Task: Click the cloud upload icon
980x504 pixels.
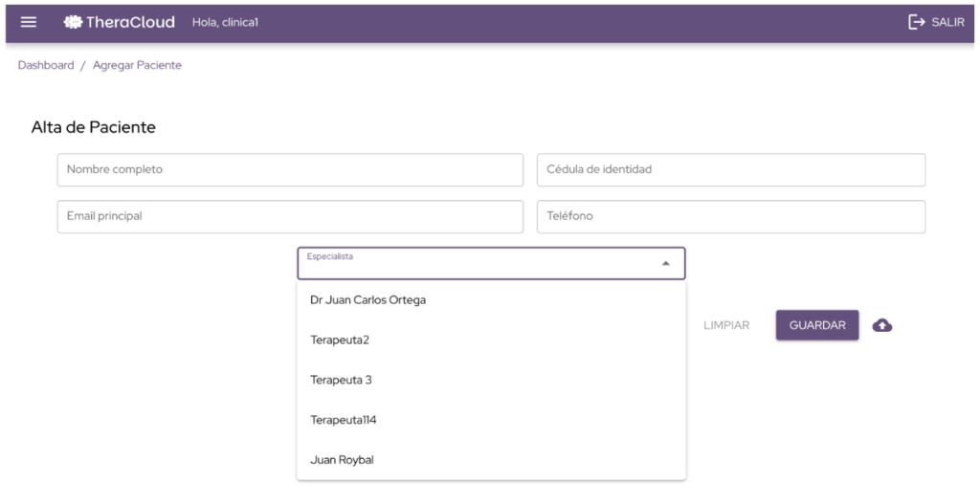Action: click(x=882, y=325)
